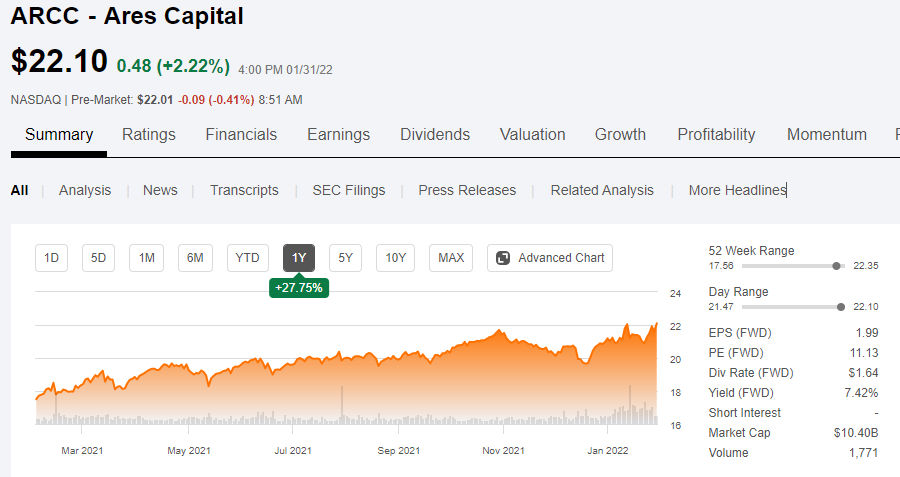Image resolution: width=900 pixels, height=477 pixels.
Task: Open the Advanced Chart expand icon
Action: click(503, 258)
